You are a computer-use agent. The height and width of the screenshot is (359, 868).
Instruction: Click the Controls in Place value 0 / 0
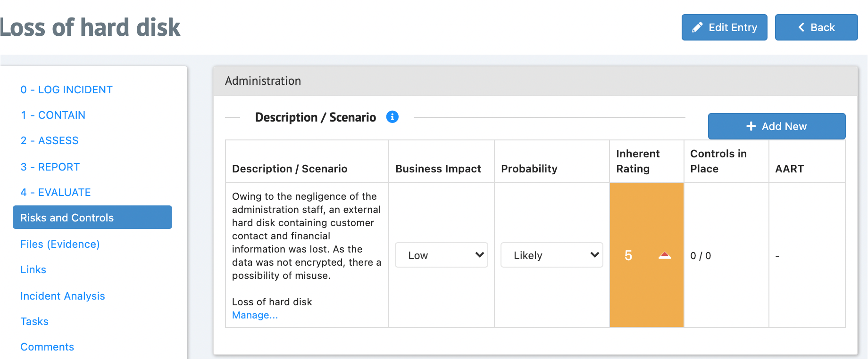coord(701,256)
